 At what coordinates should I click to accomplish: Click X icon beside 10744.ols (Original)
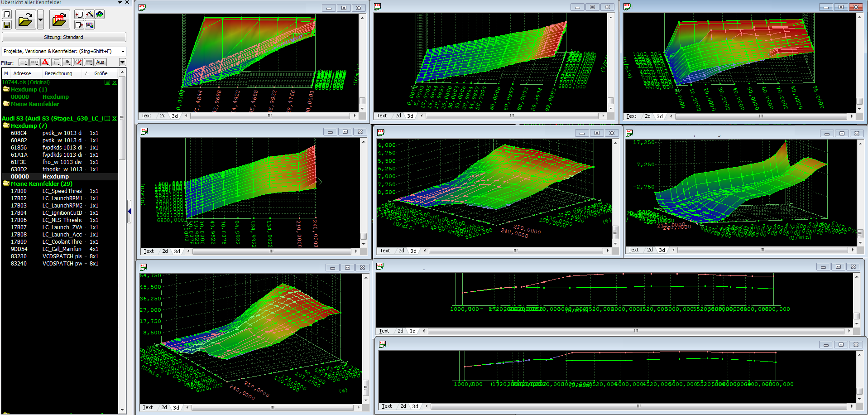point(115,82)
